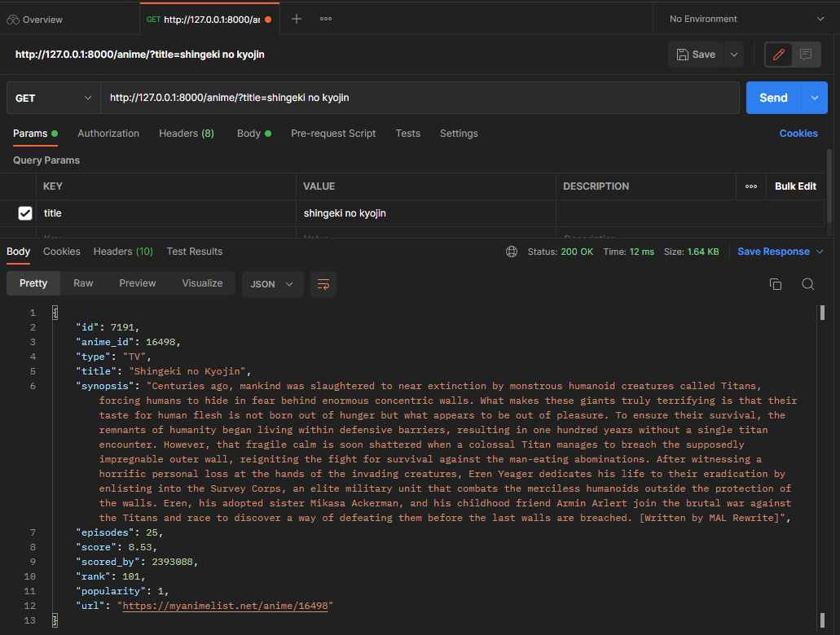
Task: Open the comments panel icon
Action: [x=807, y=54]
